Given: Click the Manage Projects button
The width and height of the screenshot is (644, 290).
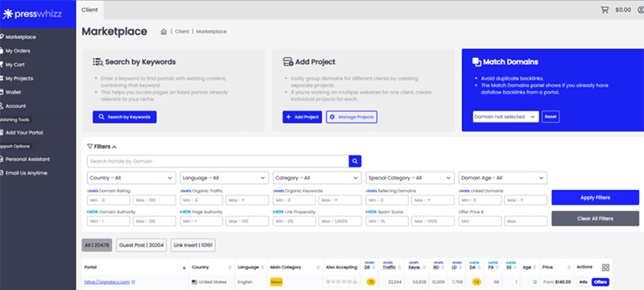Looking at the screenshot, I should click(x=352, y=117).
